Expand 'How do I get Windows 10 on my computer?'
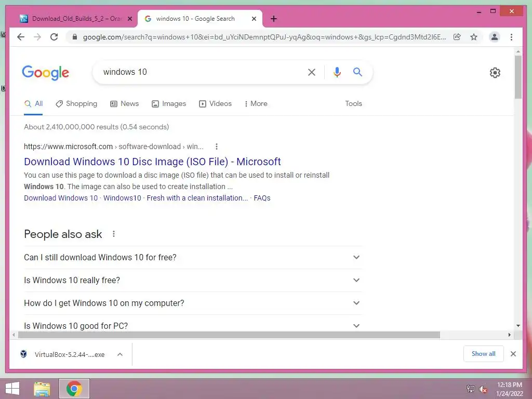 [x=193, y=303]
